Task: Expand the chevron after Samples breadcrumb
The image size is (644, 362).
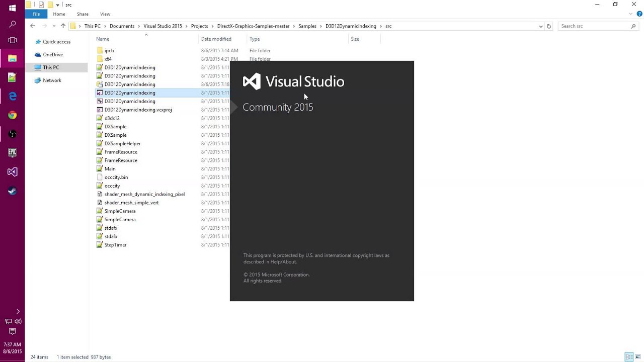Action: pos(321,26)
